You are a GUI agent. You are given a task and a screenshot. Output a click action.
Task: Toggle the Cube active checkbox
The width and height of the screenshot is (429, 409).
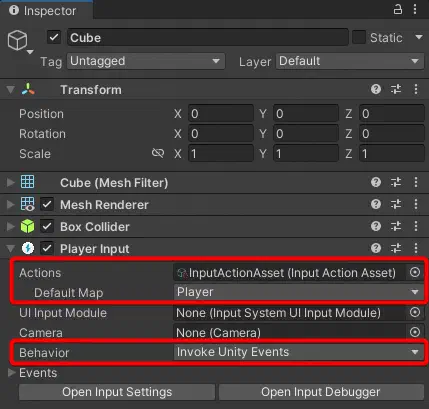54,37
